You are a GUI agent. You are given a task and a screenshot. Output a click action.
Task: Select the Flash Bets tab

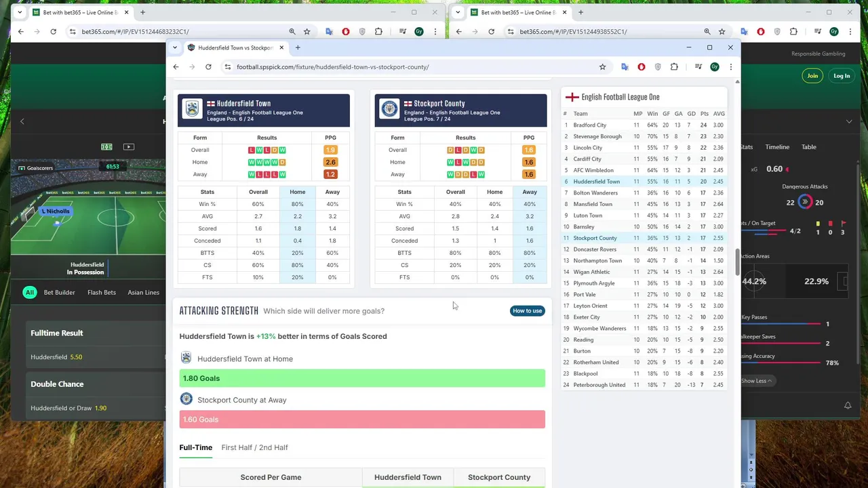pos(102,292)
